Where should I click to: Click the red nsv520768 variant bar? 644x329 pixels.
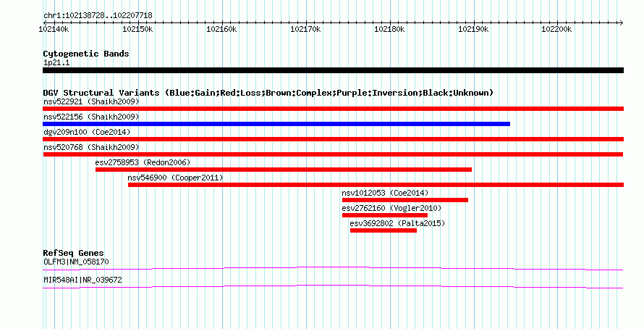(333, 154)
